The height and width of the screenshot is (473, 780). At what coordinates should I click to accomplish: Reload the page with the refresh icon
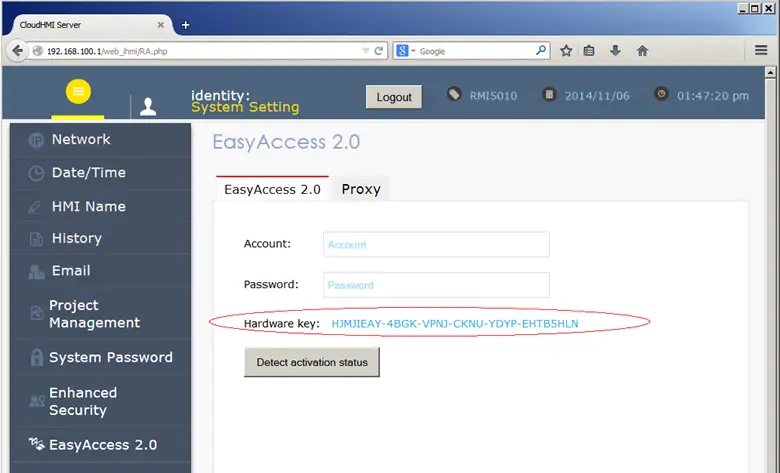379,51
